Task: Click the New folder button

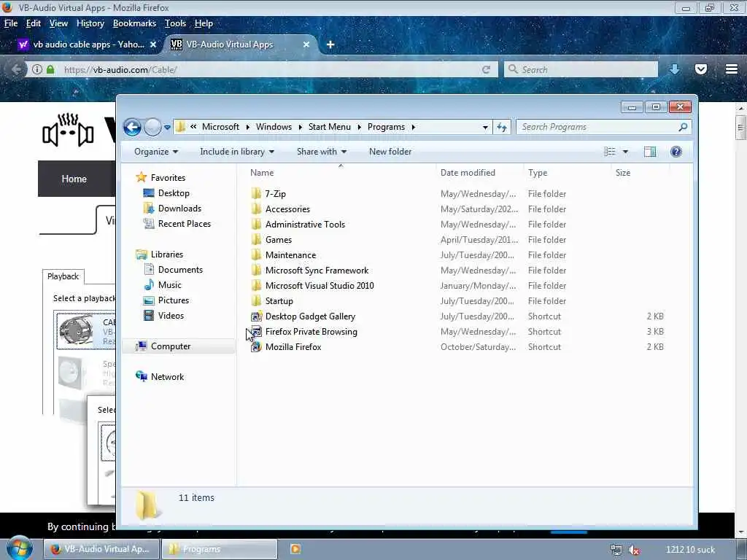Action: (390, 152)
